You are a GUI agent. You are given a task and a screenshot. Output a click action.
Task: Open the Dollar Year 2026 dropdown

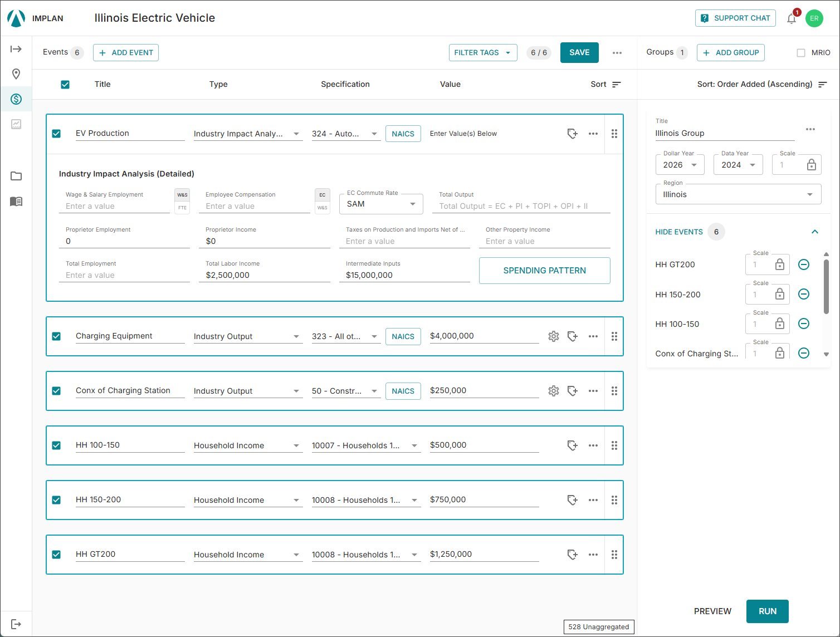pyautogui.click(x=680, y=165)
